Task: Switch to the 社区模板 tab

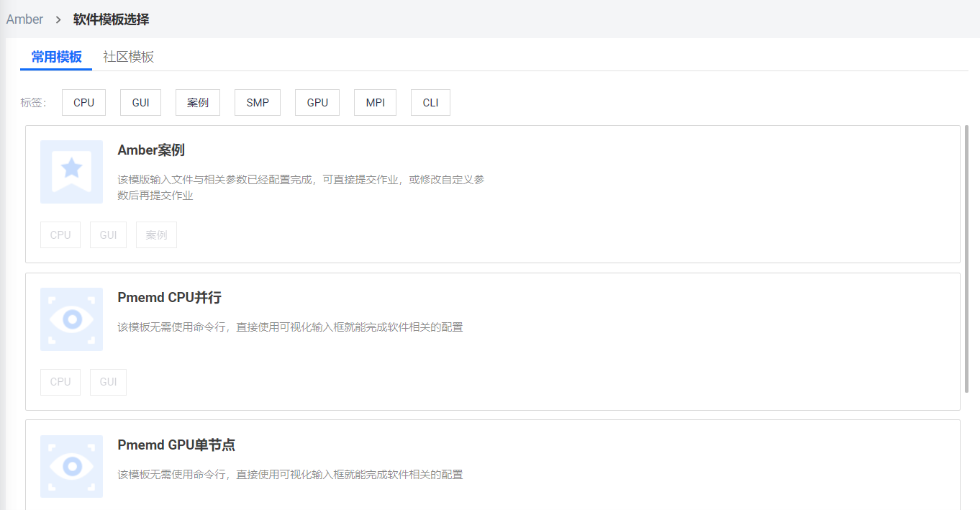Action: pyautogui.click(x=128, y=57)
